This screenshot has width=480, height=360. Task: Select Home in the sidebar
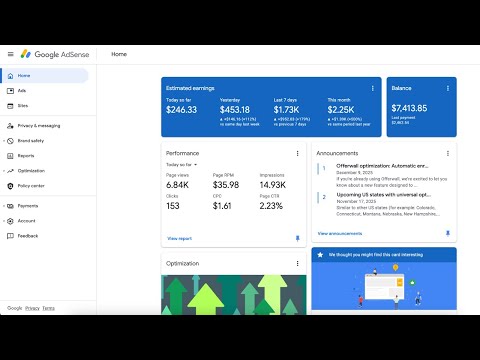pos(45,76)
